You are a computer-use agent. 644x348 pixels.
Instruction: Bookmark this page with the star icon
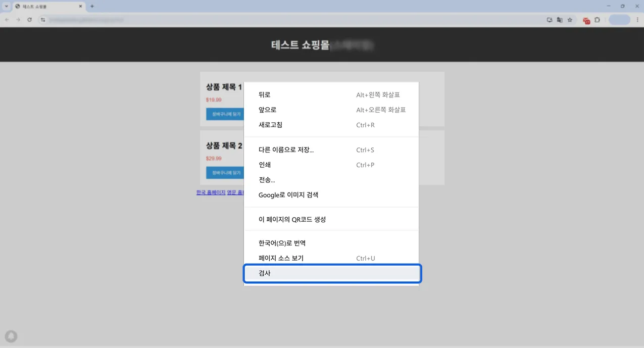click(570, 20)
